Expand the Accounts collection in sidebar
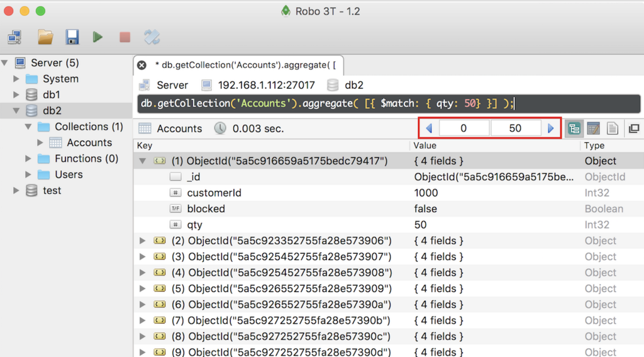 pos(40,143)
